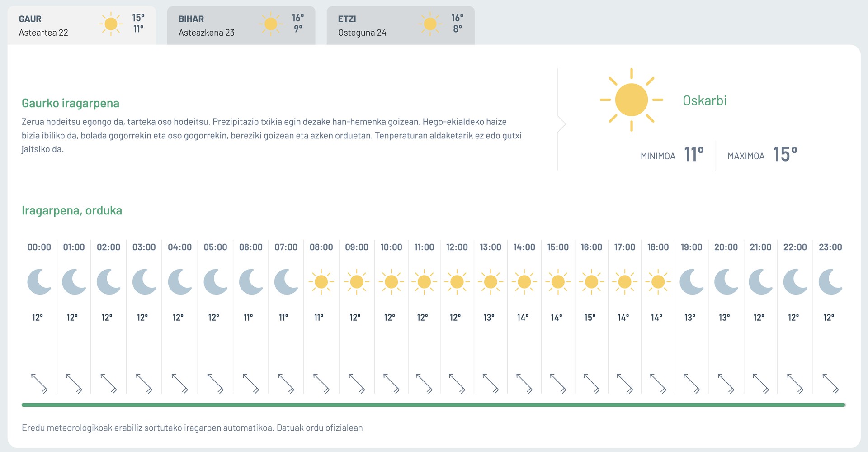The width and height of the screenshot is (868, 452).
Task: Click the 15° temperature at 16:00
Action: (590, 318)
